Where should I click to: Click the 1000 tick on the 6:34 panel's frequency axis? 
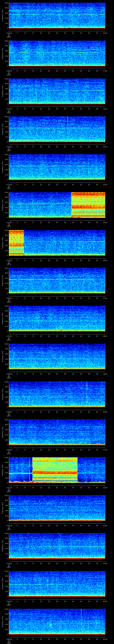6,192
